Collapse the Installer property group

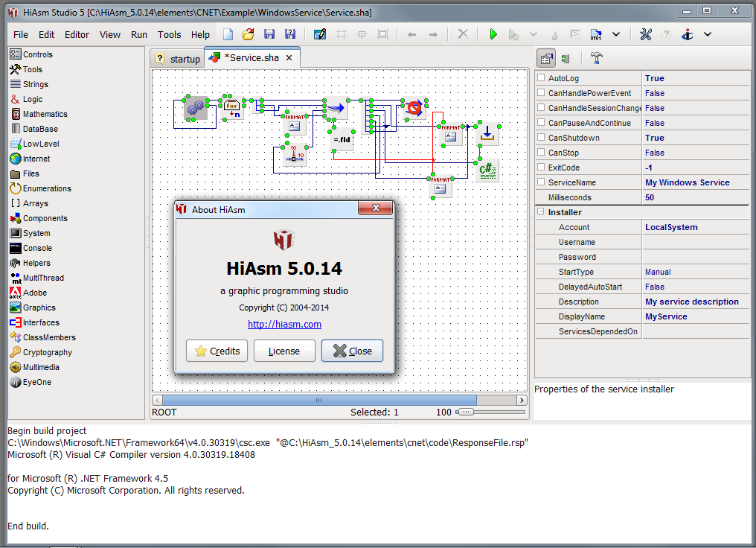pyautogui.click(x=541, y=212)
